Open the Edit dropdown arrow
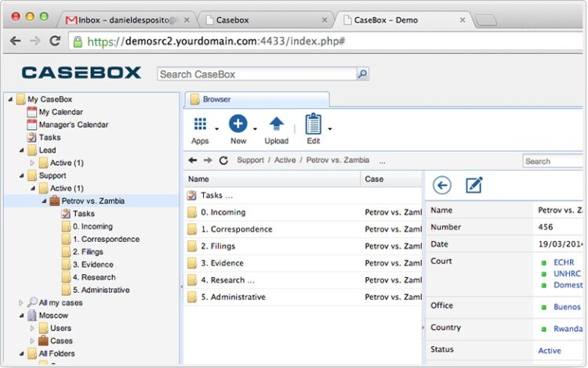588x368 pixels. (330, 129)
